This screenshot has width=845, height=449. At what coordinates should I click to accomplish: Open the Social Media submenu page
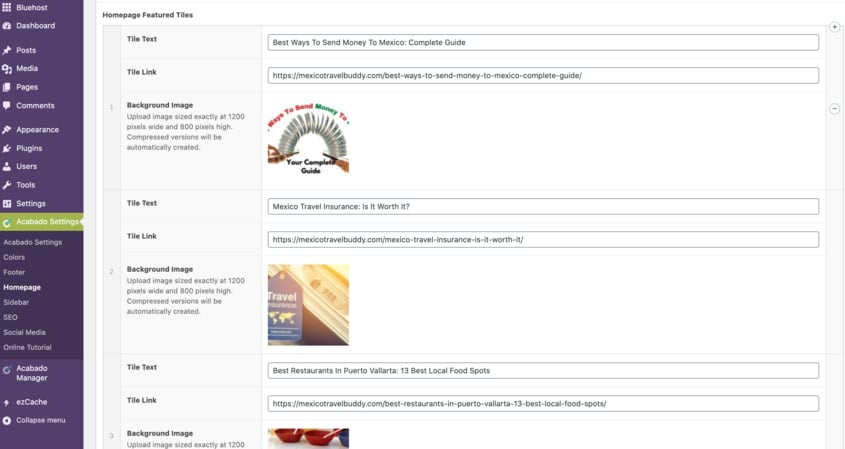pyautogui.click(x=24, y=333)
